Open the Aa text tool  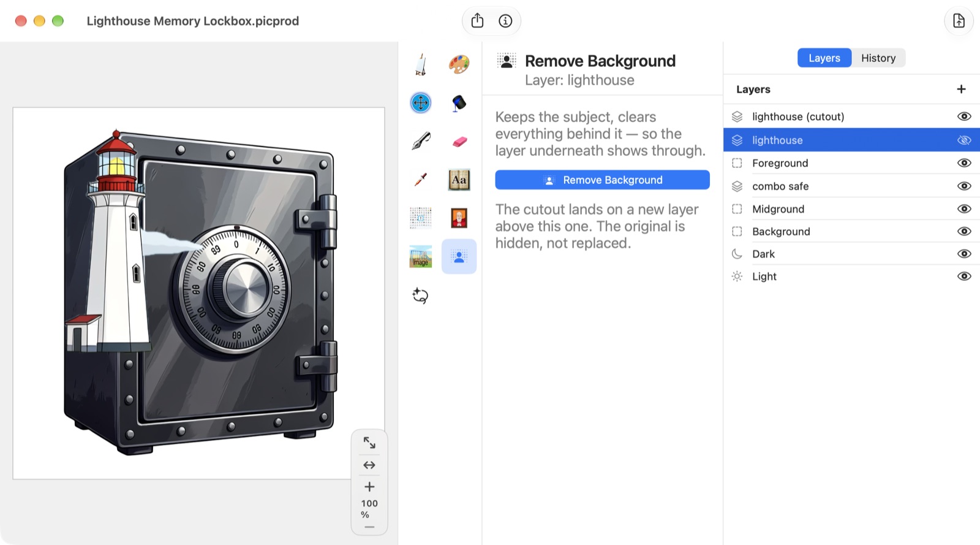click(x=459, y=180)
